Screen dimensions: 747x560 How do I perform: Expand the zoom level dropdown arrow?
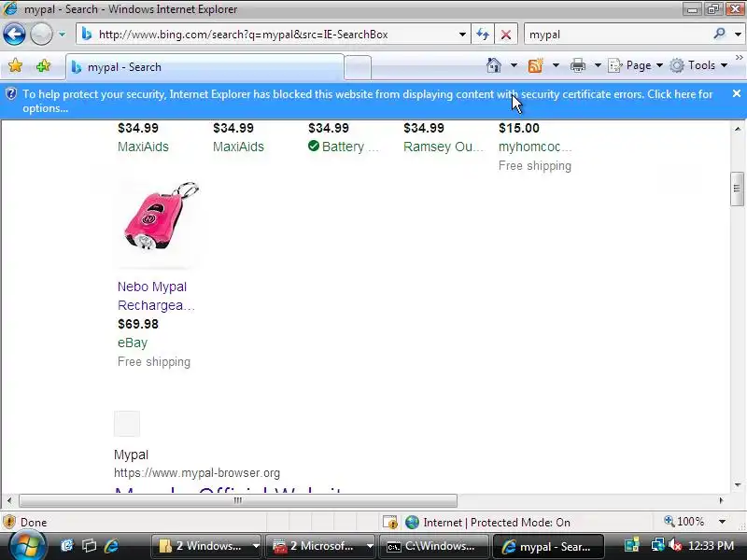click(x=722, y=522)
